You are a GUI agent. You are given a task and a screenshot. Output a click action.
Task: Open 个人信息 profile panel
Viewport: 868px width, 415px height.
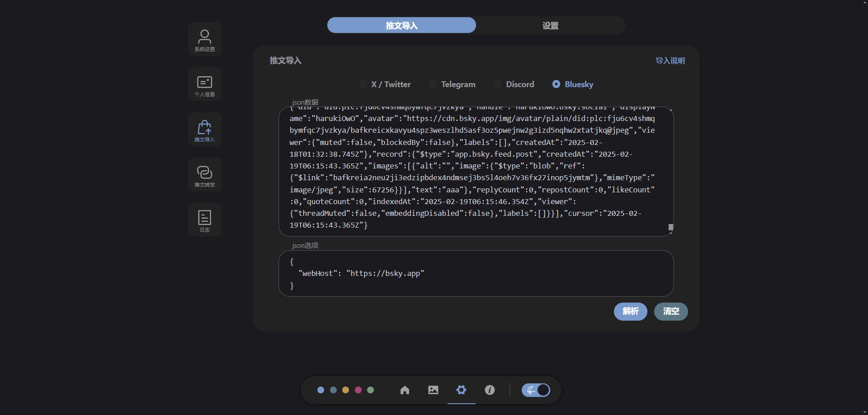(205, 84)
